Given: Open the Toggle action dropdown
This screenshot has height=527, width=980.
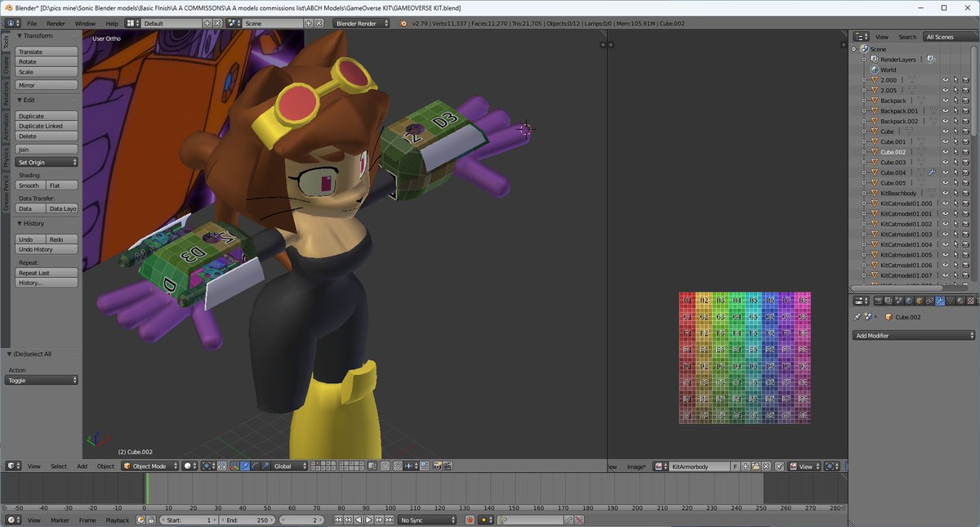Looking at the screenshot, I should pos(42,380).
